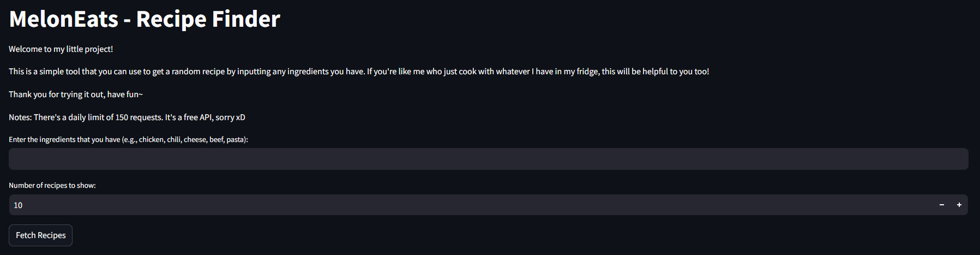Decrease recipe count with minus button

(x=942, y=205)
